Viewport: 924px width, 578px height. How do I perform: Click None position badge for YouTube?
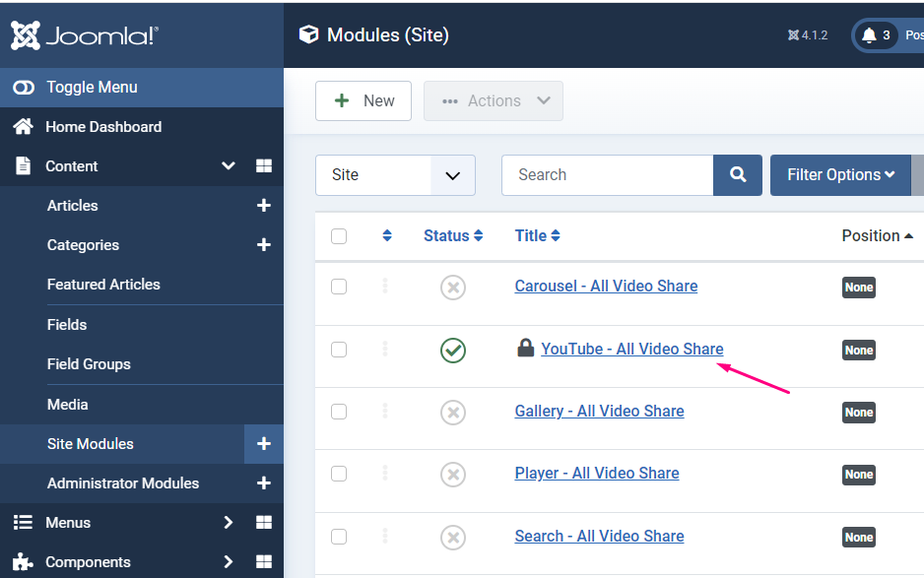[x=859, y=350]
